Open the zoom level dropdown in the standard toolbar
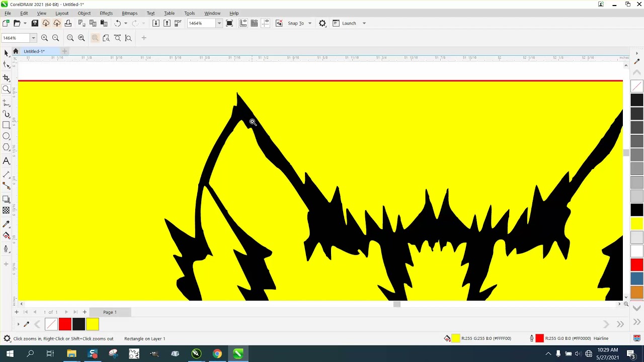This screenshot has width=644, height=362. [219, 23]
